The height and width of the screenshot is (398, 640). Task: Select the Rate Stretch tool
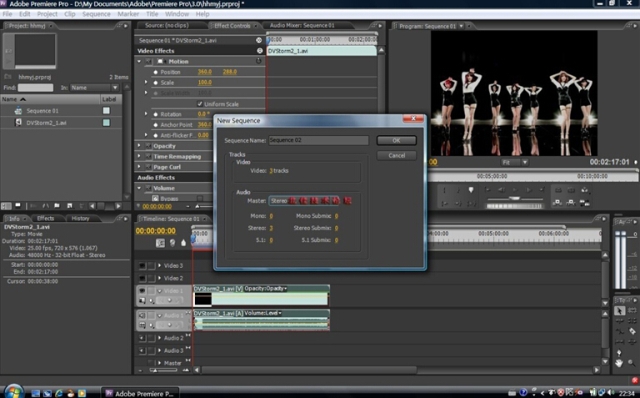click(619, 331)
